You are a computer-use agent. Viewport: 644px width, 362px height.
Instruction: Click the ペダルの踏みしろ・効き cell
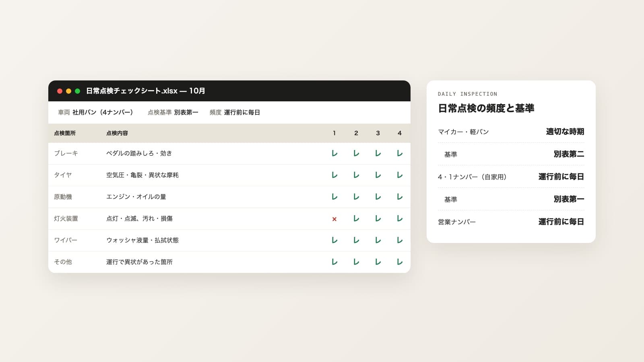(139, 153)
